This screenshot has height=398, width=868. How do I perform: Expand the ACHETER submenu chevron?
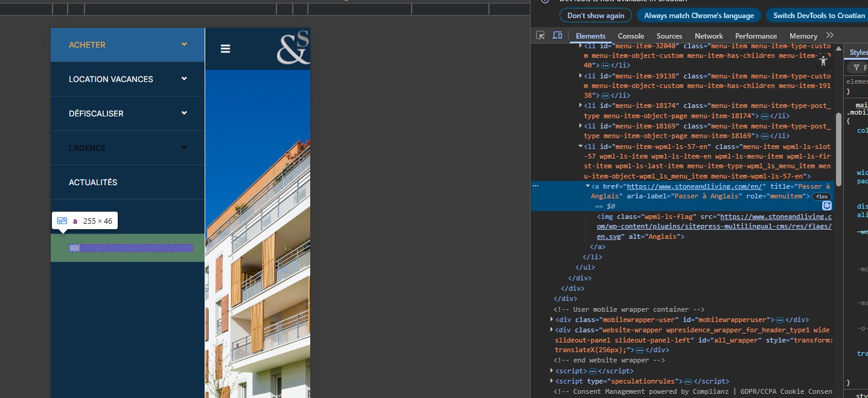click(x=184, y=45)
